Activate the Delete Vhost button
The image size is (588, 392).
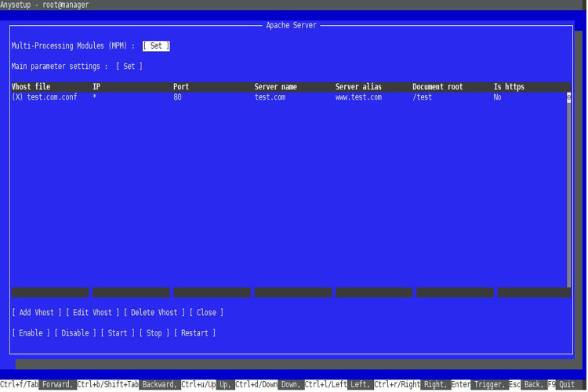click(154, 313)
